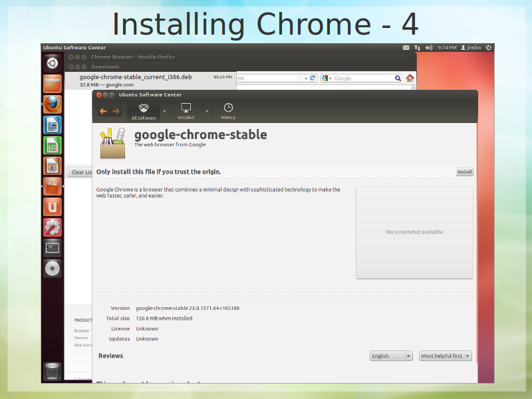This screenshot has width=532, height=399.
Task: Click the mail envelope indicator in top panel
Action: [x=406, y=48]
